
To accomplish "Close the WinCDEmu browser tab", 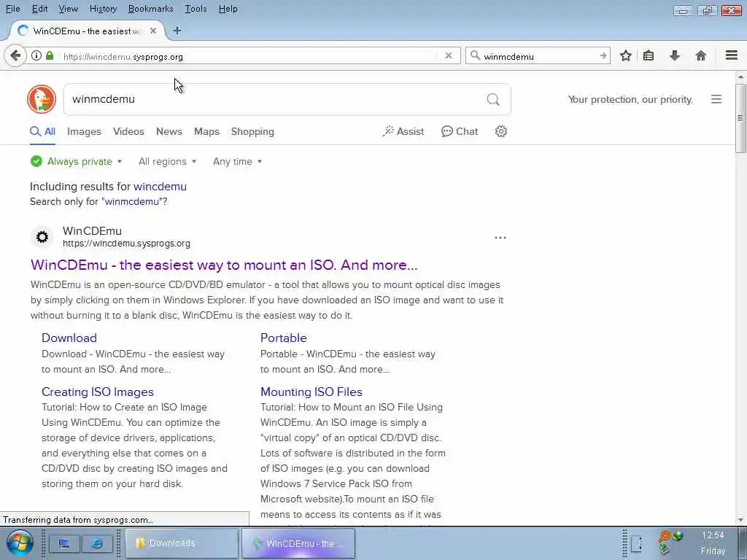I will [x=153, y=31].
